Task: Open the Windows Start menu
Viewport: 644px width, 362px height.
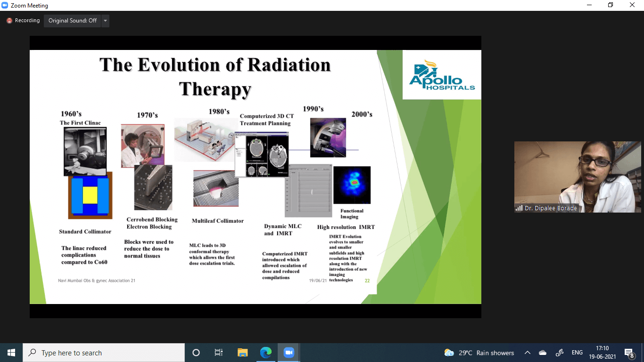Action: 11,353
